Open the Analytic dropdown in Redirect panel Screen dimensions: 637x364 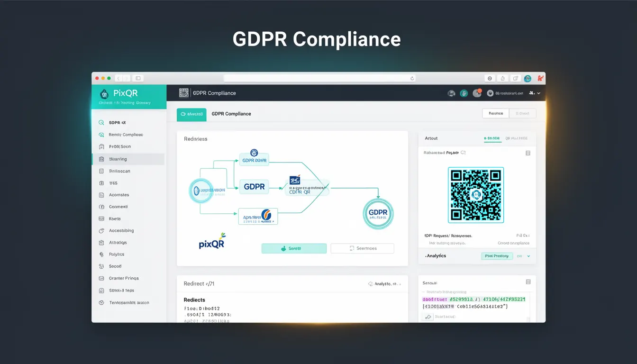click(384, 284)
